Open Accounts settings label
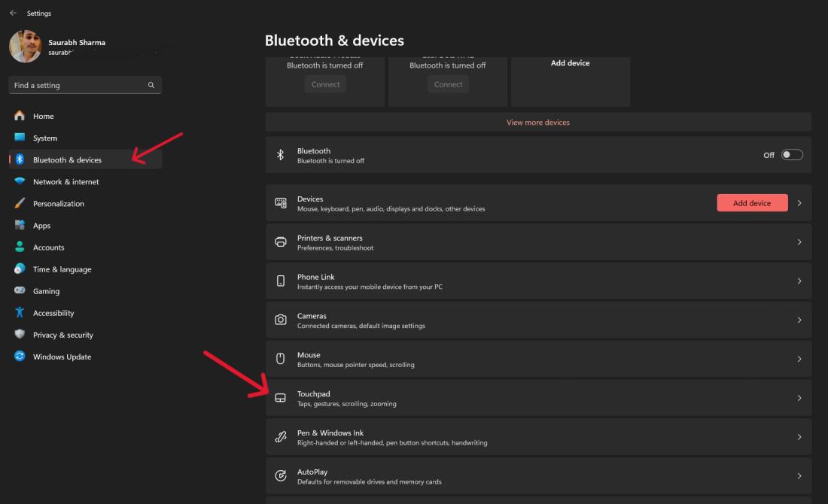 click(49, 247)
